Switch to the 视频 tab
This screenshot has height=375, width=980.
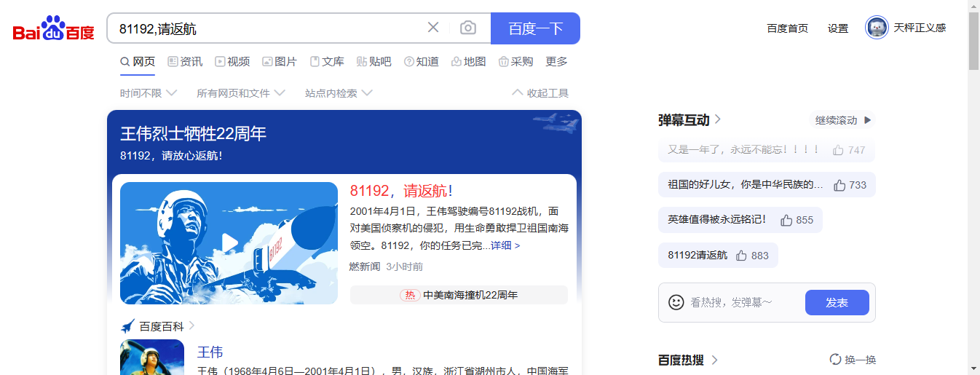pyautogui.click(x=232, y=62)
